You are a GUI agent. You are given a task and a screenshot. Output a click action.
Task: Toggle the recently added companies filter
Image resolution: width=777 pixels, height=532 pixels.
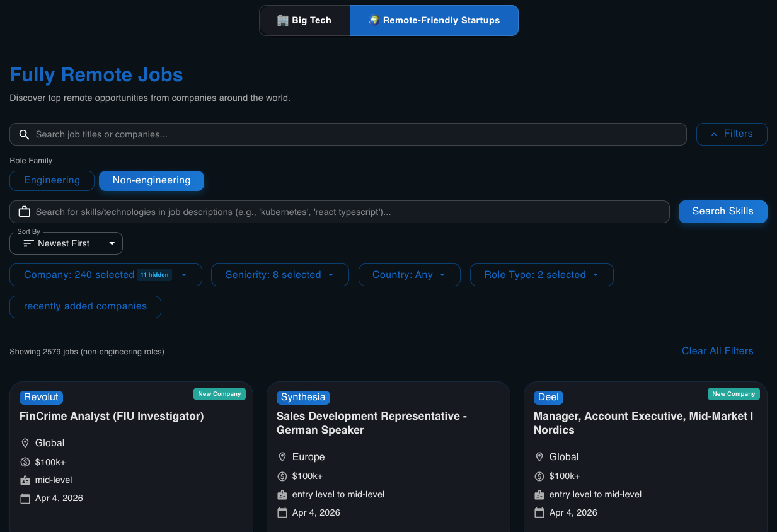[x=85, y=307]
